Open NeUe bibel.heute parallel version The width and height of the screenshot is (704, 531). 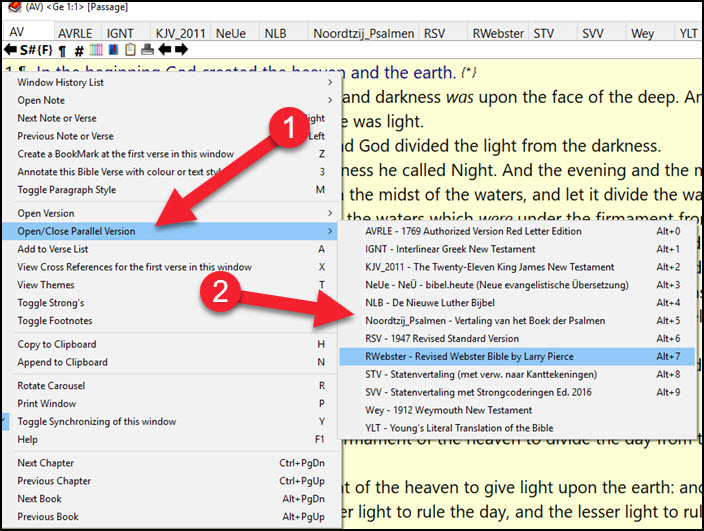[x=517, y=285]
